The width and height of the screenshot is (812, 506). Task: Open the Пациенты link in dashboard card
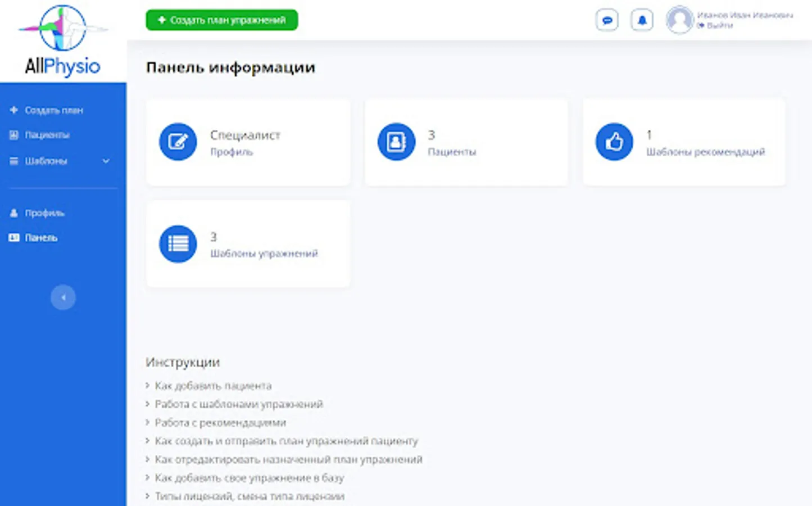pyautogui.click(x=452, y=152)
